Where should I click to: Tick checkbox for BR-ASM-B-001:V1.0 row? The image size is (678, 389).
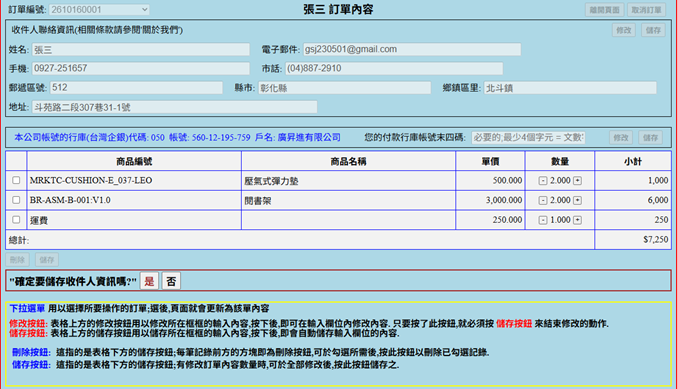(x=16, y=200)
